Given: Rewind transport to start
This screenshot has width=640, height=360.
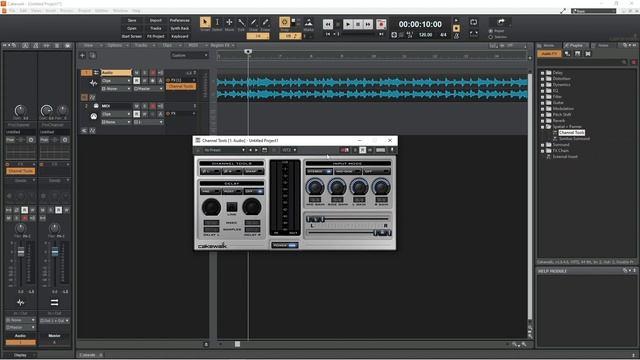Looking at the screenshot, I should [x=328, y=25].
